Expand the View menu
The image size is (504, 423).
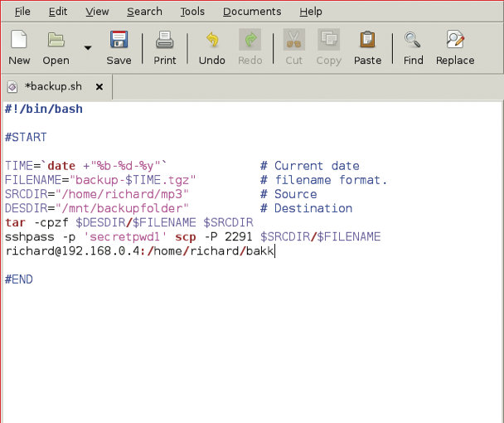[x=97, y=12]
